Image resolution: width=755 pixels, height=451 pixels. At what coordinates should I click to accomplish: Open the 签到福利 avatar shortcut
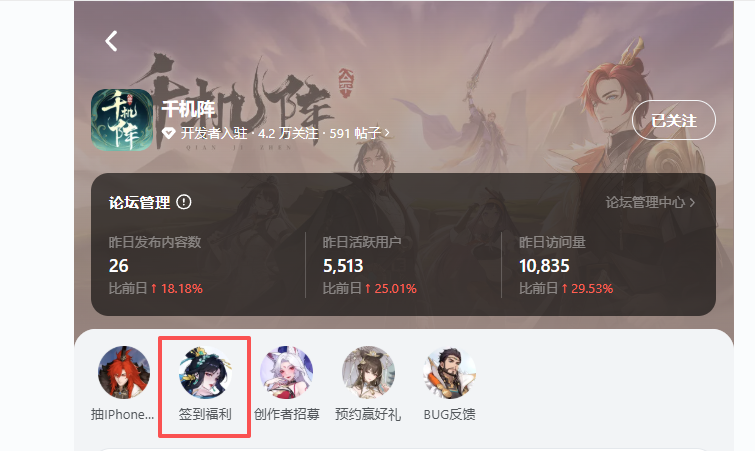(205, 372)
